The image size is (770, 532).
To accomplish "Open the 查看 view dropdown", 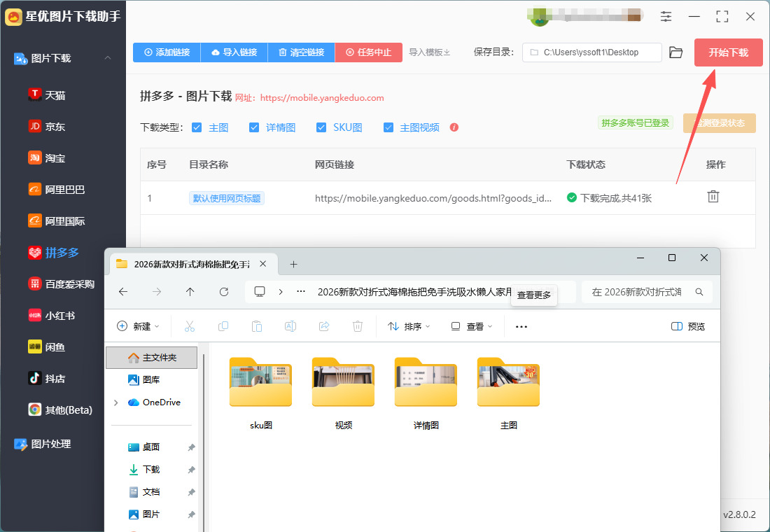I will coord(471,326).
